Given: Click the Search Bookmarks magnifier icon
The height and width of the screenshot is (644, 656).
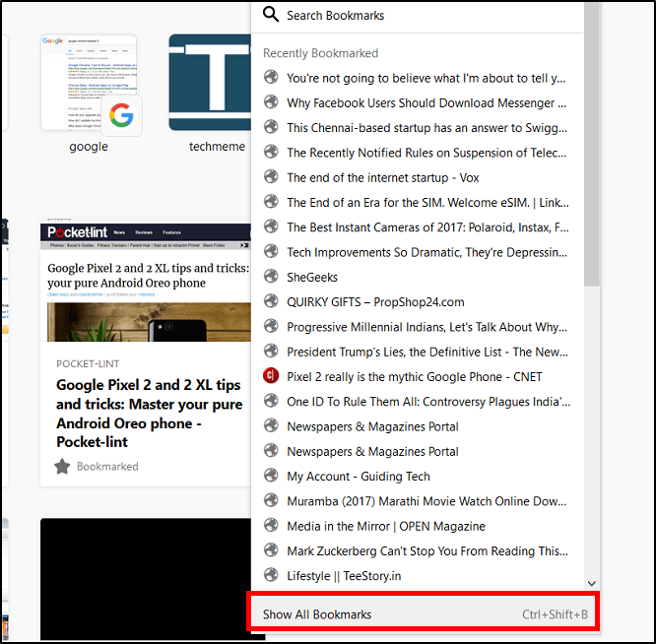Looking at the screenshot, I should [271, 14].
